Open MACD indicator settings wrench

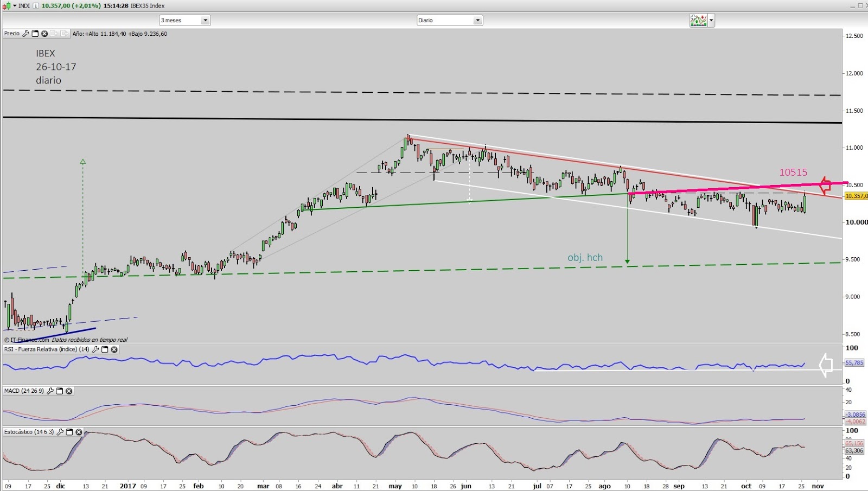(x=50, y=391)
